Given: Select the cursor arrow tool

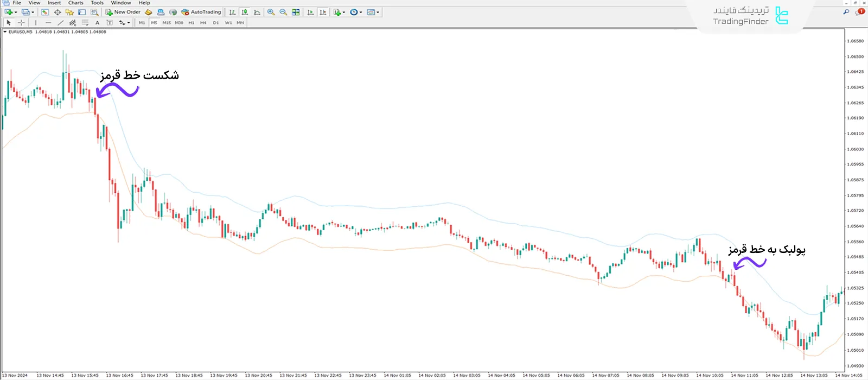Looking at the screenshot, I should (9, 23).
